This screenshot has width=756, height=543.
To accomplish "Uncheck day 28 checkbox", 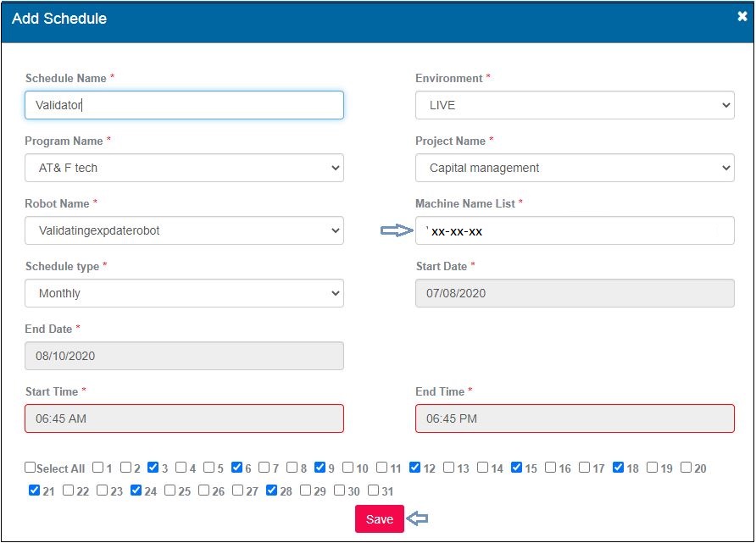I will click(x=271, y=490).
